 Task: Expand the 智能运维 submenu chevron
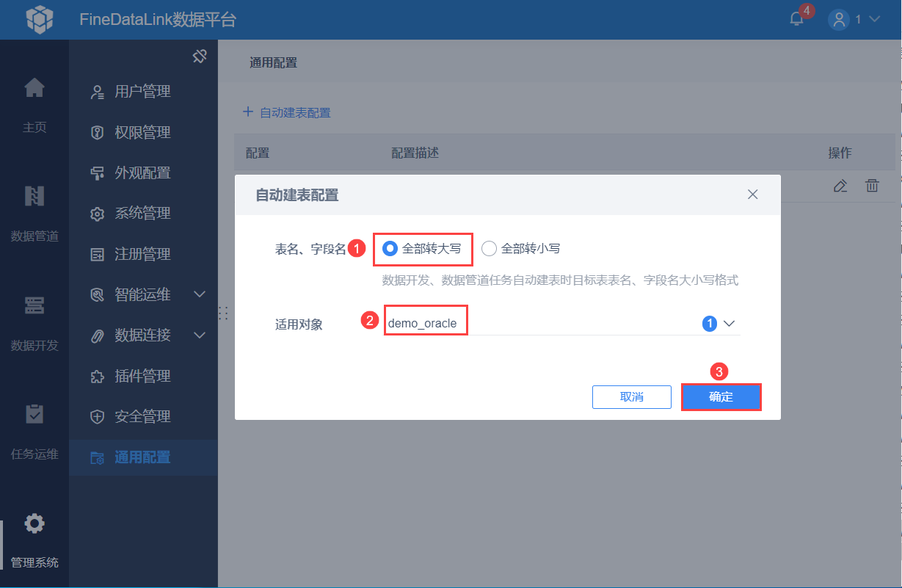pos(200,294)
